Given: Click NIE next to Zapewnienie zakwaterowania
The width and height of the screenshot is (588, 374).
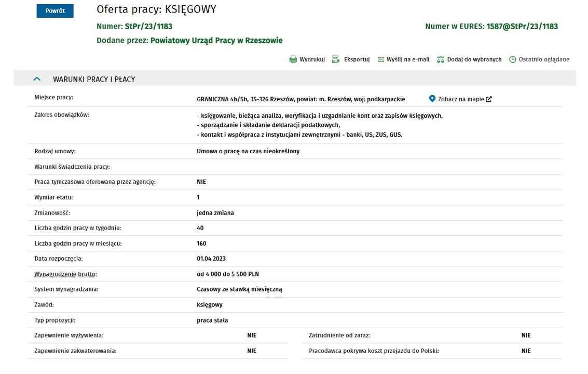Looking at the screenshot, I should [252, 351].
